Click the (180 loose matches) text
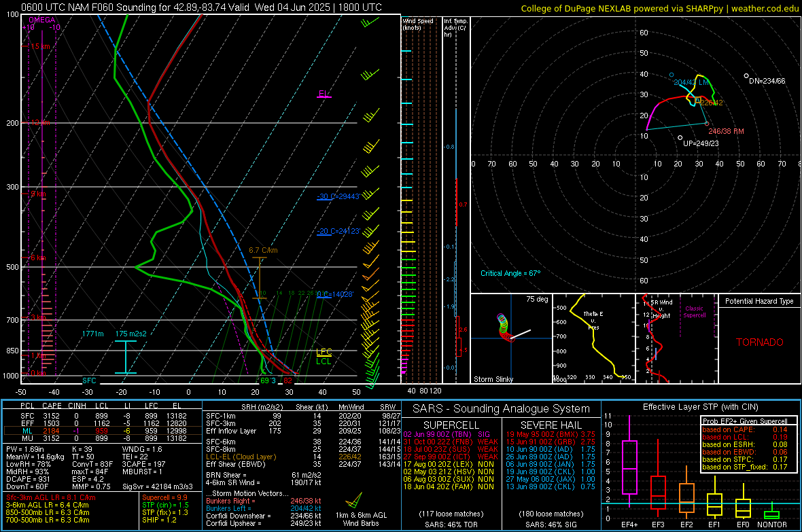This screenshot has height=532, width=802. click(x=551, y=514)
